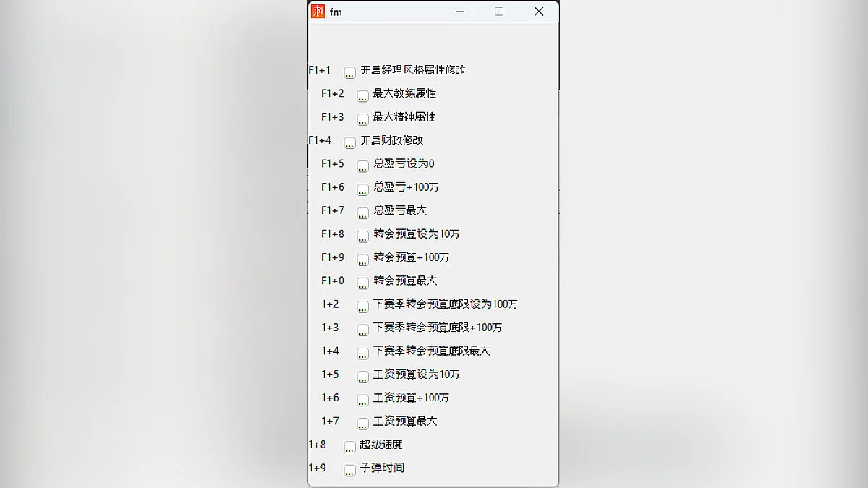Screen dimensions: 868x488
Task: Toggle 最大教练属性 checkbox
Action: click(x=363, y=95)
